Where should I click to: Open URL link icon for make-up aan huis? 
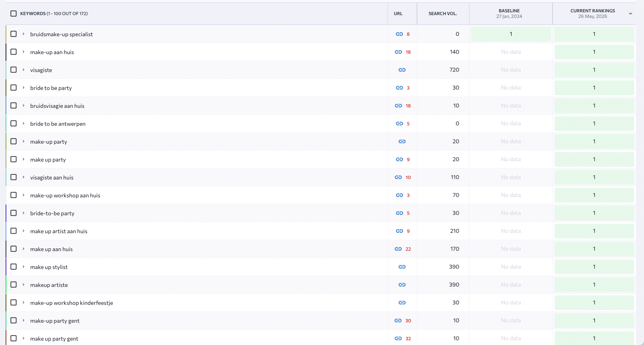(398, 52)
